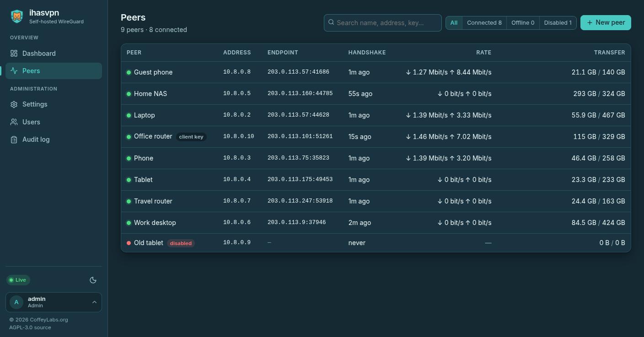Click transfer value 84.5 GB / 424 GB
The image size is (644, 337).
tap(598, 223)
